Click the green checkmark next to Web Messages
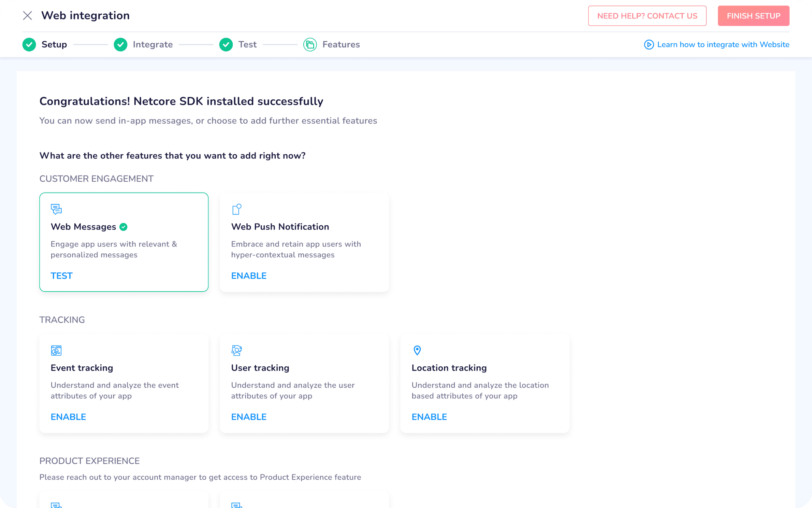Image resolution: width=812 pixels, height=508 pixels. pyautogui.click(x=124, y=227)
